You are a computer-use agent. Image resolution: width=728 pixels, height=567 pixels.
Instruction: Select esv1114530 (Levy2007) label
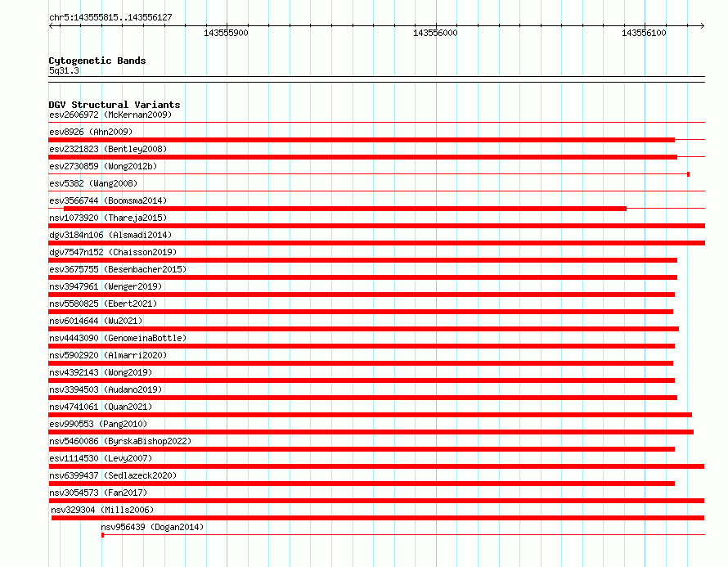point(101,458)
